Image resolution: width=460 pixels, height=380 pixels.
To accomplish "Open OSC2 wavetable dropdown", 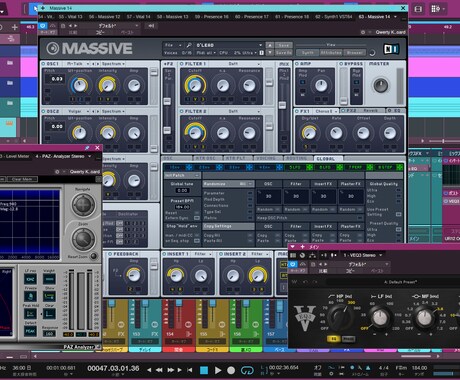I will 78,111.
